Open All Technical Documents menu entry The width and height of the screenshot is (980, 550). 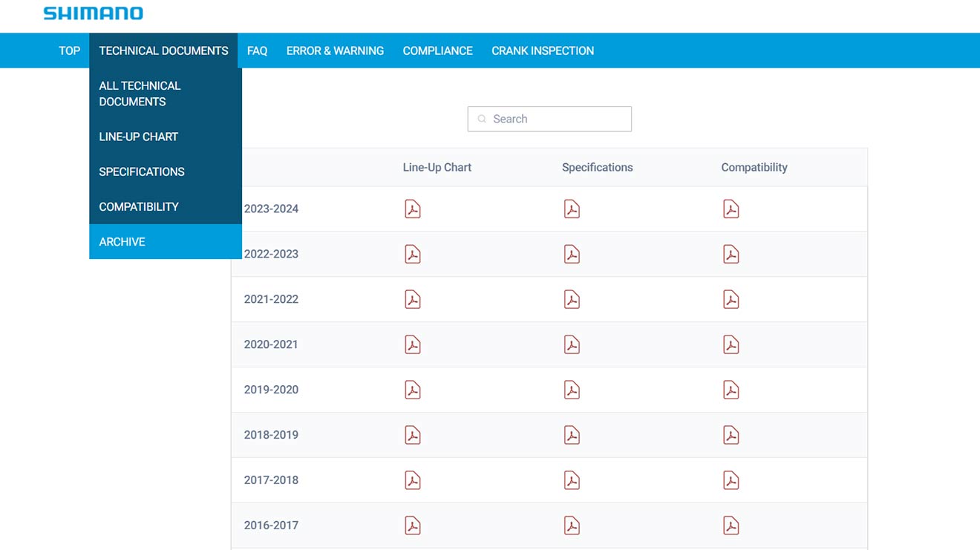tap(140, 94)
